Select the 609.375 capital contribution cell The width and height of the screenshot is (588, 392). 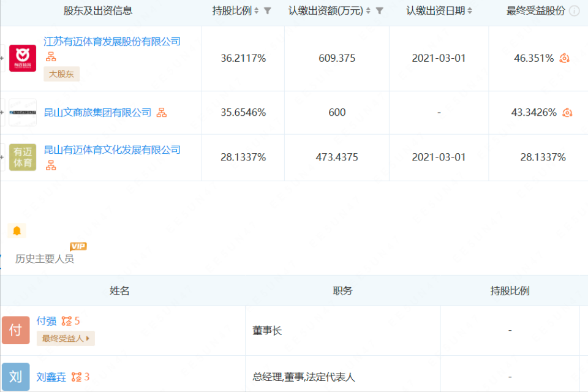pyautogui.click(x=337, y=58)
